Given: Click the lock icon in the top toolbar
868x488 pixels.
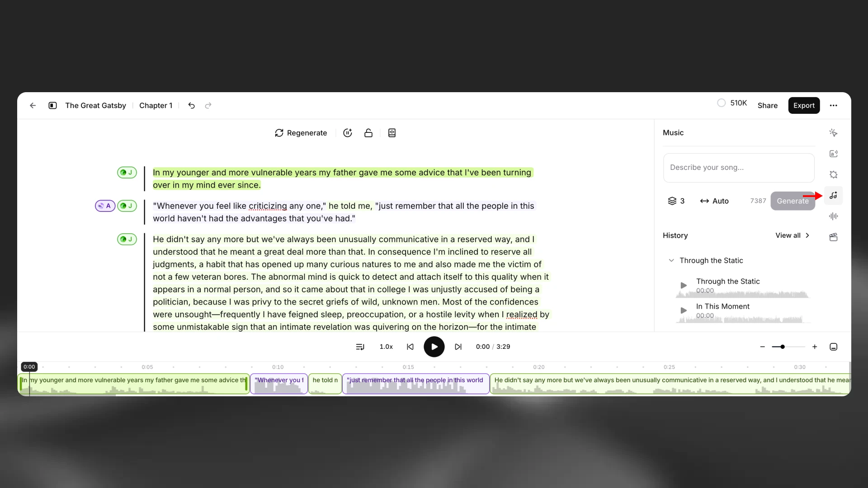Looking at the screenshot, I should [368, 133].
